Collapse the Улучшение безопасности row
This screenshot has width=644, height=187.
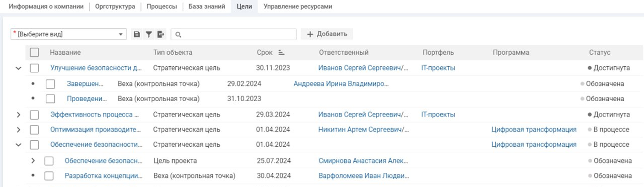coord(19,68)
